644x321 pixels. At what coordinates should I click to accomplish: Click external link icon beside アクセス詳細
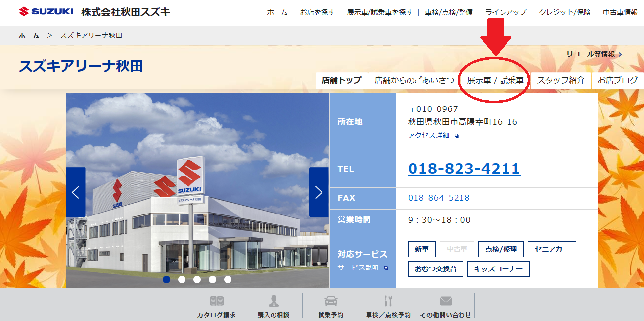[x=457, y=136]
